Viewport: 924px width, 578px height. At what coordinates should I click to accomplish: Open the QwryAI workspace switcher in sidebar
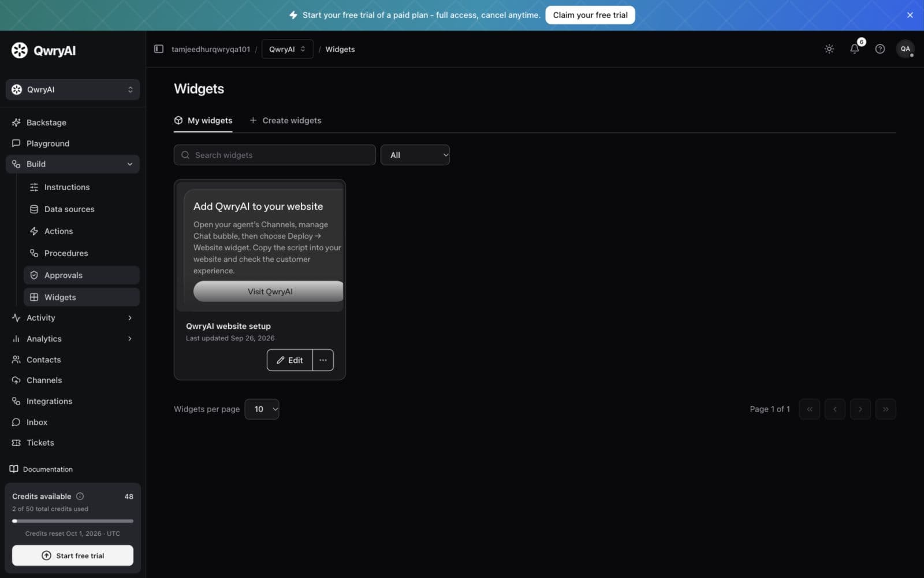coord(73,90)
